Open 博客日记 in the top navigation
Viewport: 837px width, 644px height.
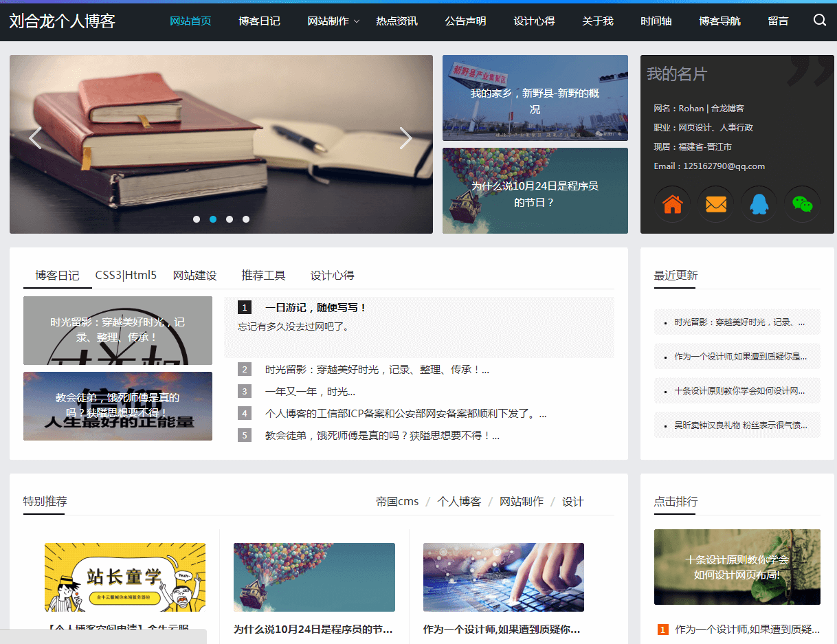259,21
